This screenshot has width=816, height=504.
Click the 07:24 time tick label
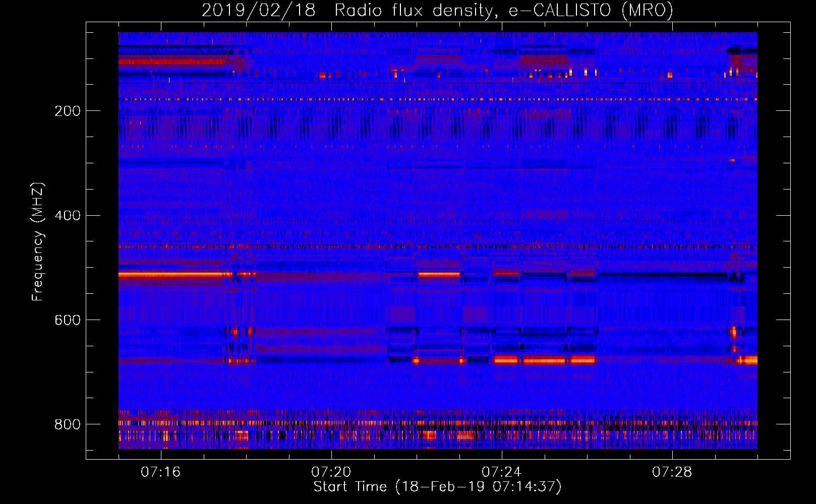pyautogui.click(x=501, y=472)
